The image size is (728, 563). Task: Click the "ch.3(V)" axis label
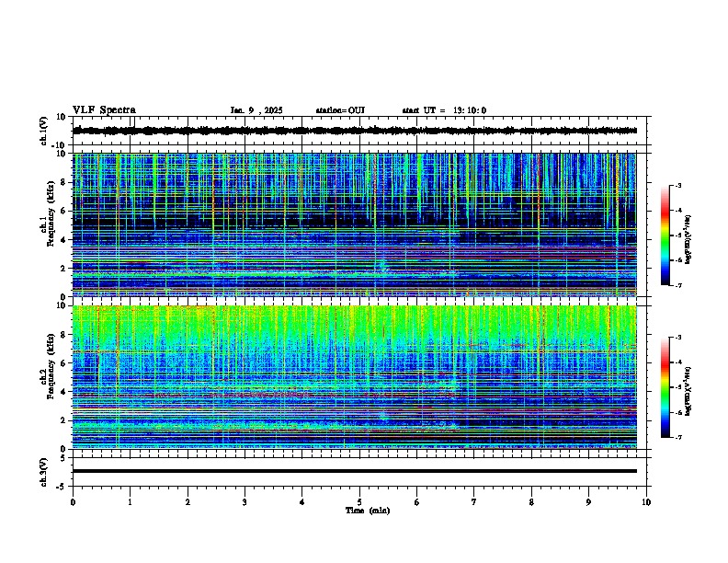click(x=44, y=472)
